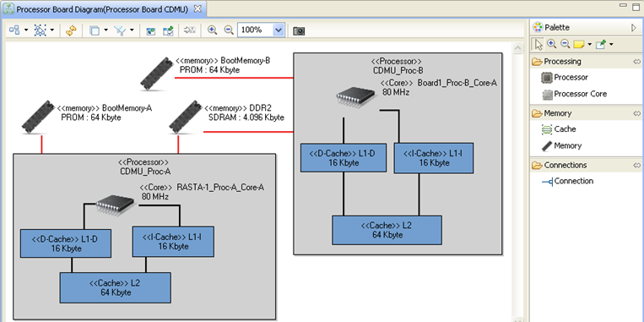Click the toolbar zoom in magnifier
The image size is (644, 322).
[x=213, y=30]
